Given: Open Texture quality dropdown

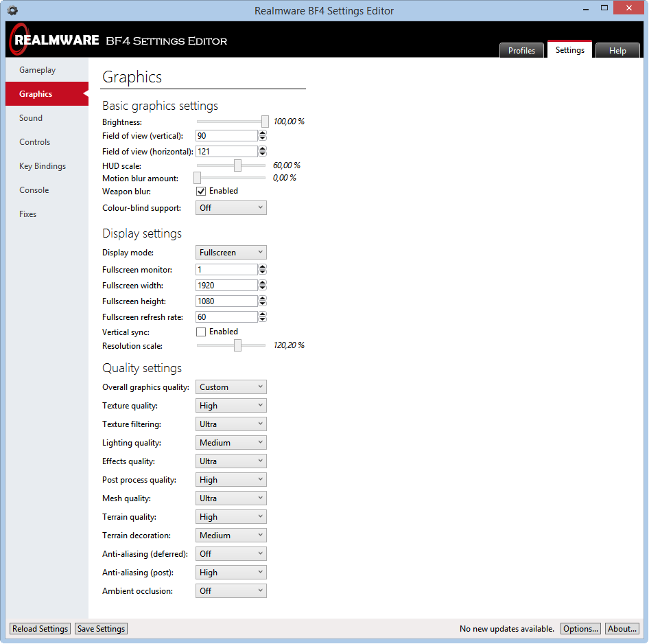Looking at the screenshot, I should [231, 406].
